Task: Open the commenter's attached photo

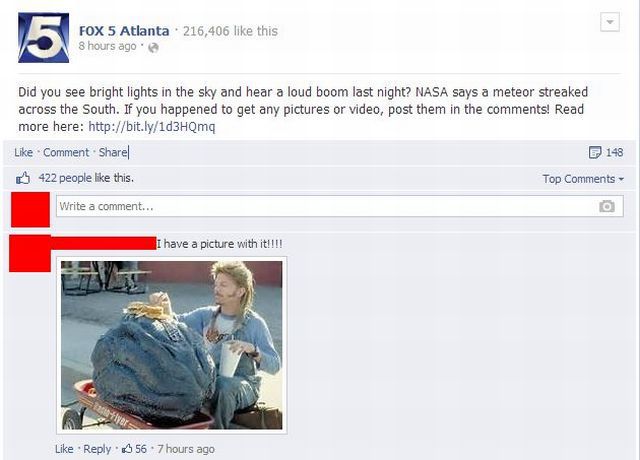Action: (171, 345)
